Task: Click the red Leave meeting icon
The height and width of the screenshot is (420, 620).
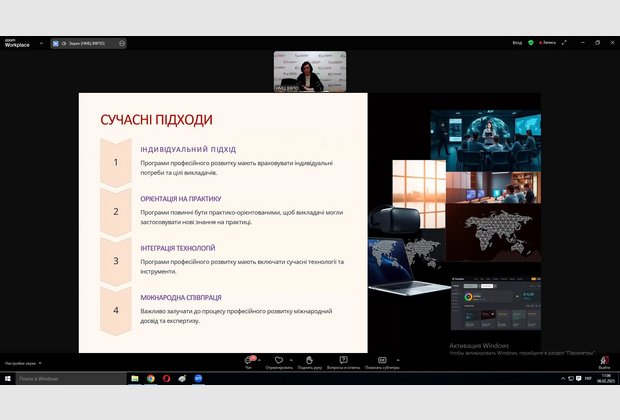Action: tap(605, 360)
